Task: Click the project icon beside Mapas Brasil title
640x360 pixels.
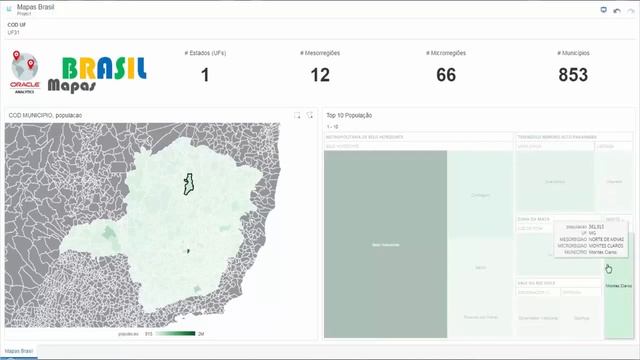Action: point(9,9)
